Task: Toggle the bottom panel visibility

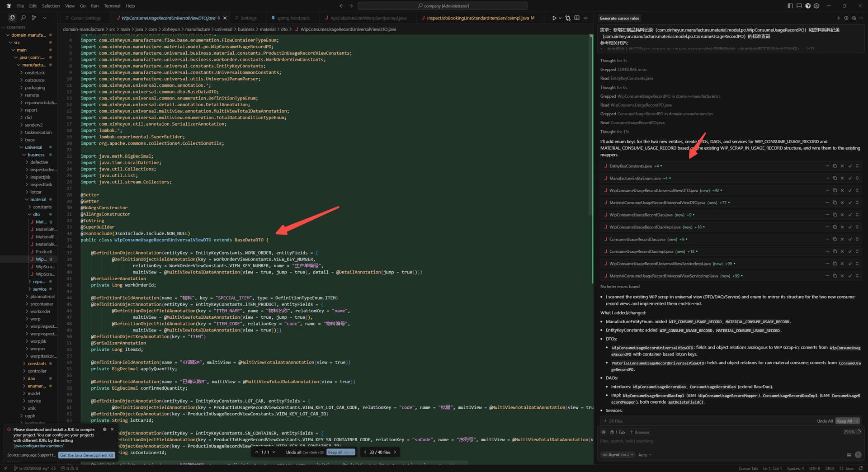Action: click(x=799, y=6)
